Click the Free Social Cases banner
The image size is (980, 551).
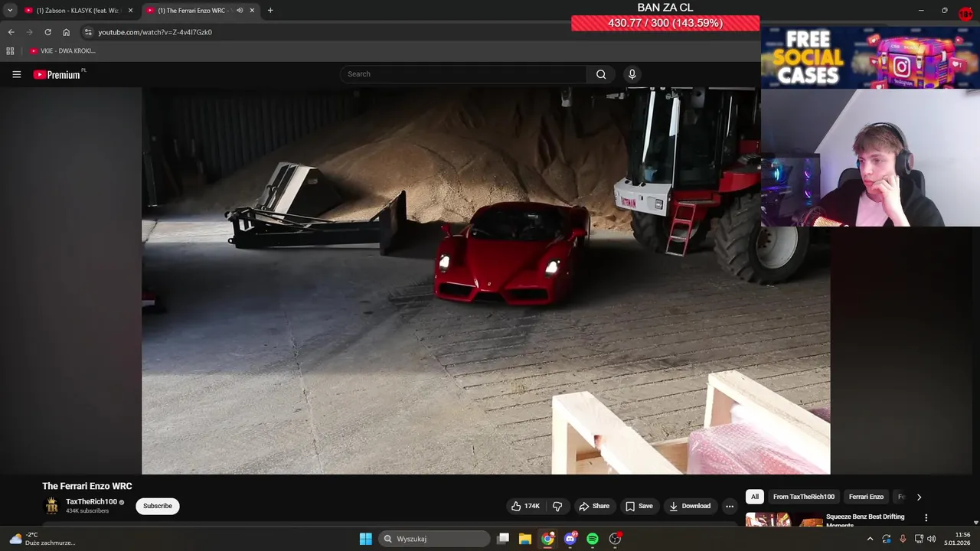coord(871,57)
